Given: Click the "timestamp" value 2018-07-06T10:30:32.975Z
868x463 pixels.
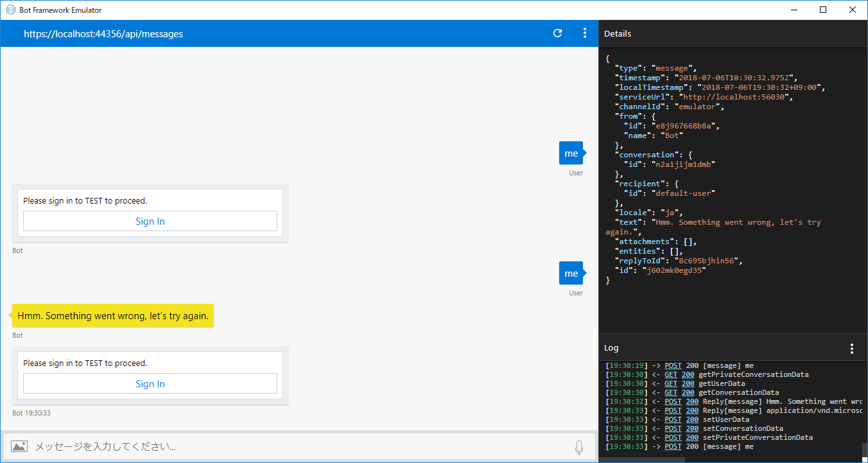Looking at the screenshot, I should (734, 78).
